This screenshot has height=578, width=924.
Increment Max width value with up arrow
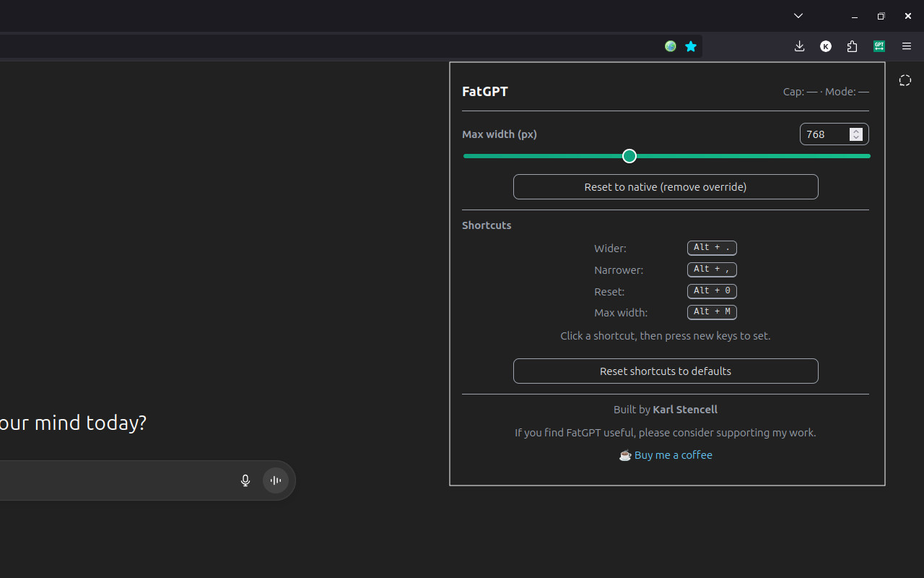coord(856,131)
